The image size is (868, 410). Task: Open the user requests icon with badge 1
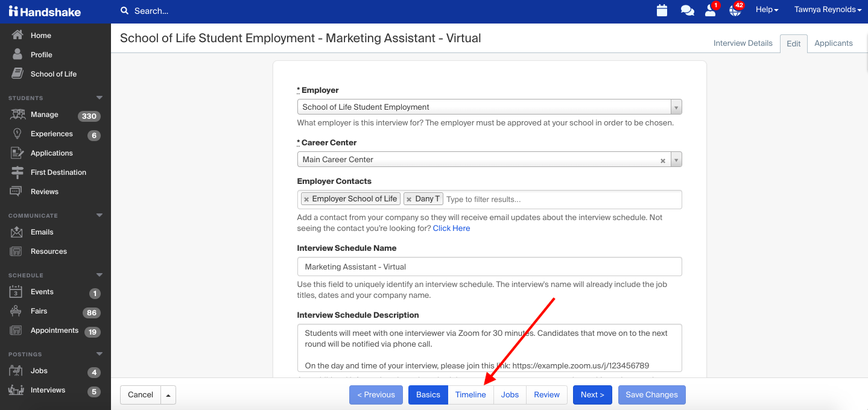click(711, 10)
